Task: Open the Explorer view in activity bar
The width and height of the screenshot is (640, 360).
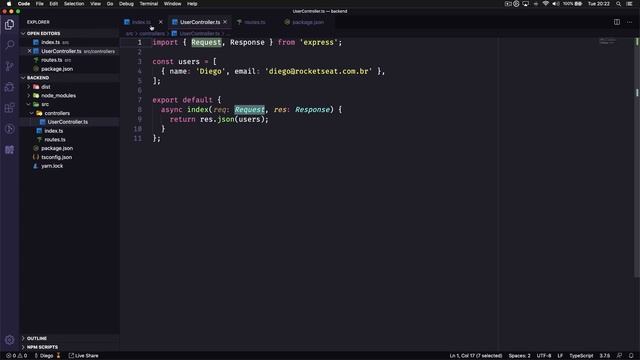Action: pyautogui.click(x=9, y=25)
